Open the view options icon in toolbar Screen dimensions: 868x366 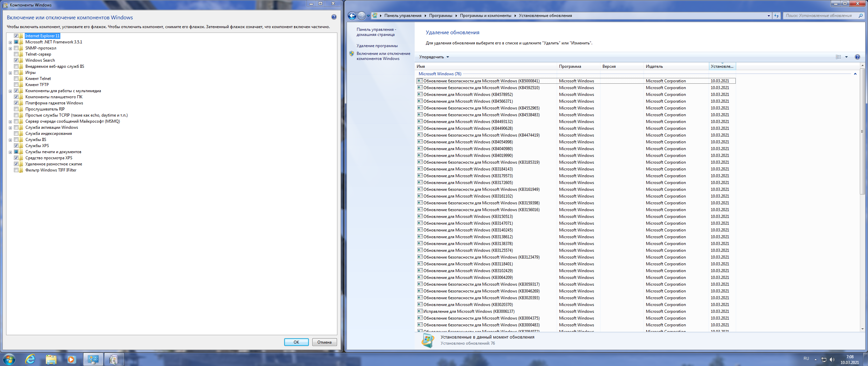click(839, 57)
